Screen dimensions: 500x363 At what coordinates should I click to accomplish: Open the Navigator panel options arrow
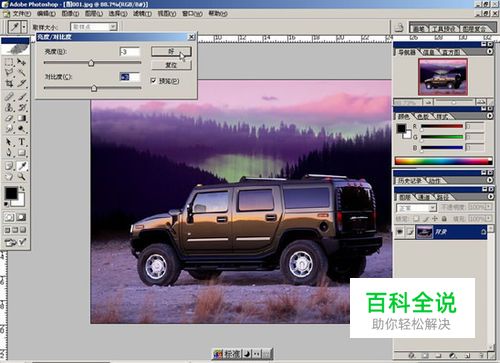[x=490, y=52]
